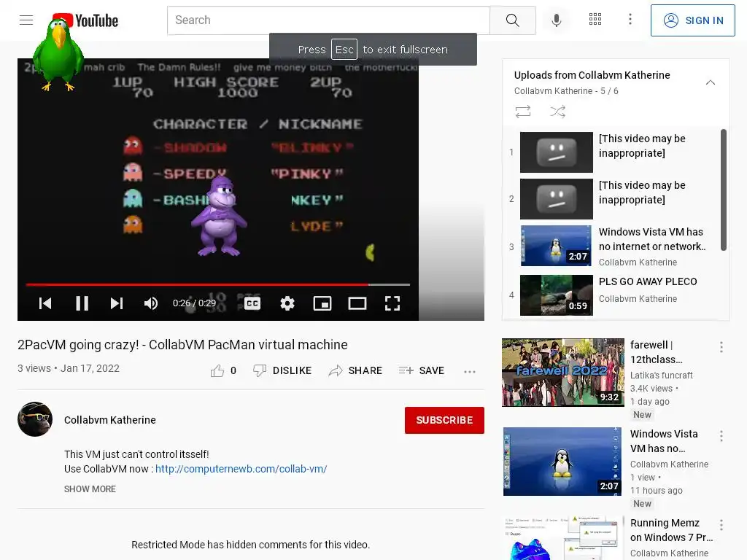Screen dimensions: 747x560
Task: Open Latika's funcraft channel
Action: click(x=661, y=376)
